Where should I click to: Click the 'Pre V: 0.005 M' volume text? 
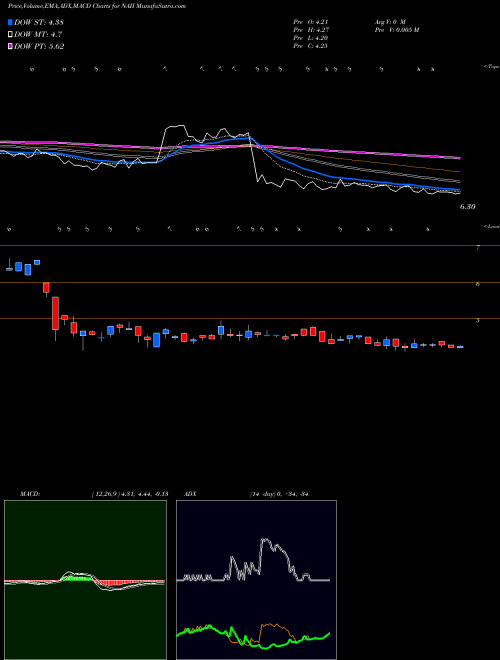396,30
